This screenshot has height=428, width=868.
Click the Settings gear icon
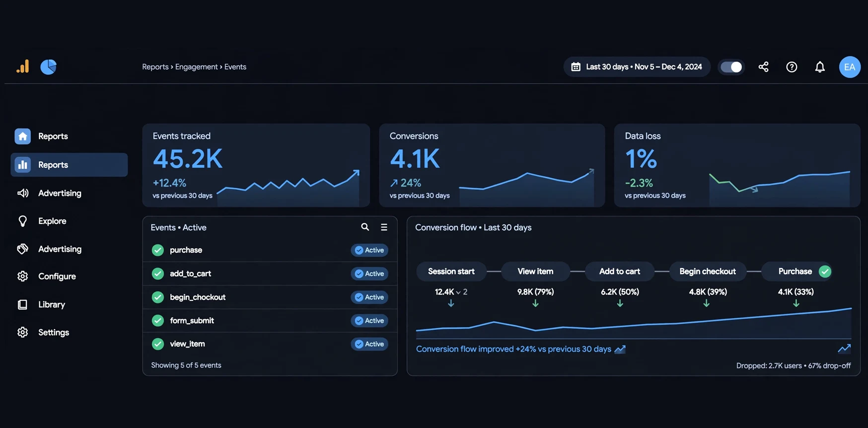pos(22,332)
